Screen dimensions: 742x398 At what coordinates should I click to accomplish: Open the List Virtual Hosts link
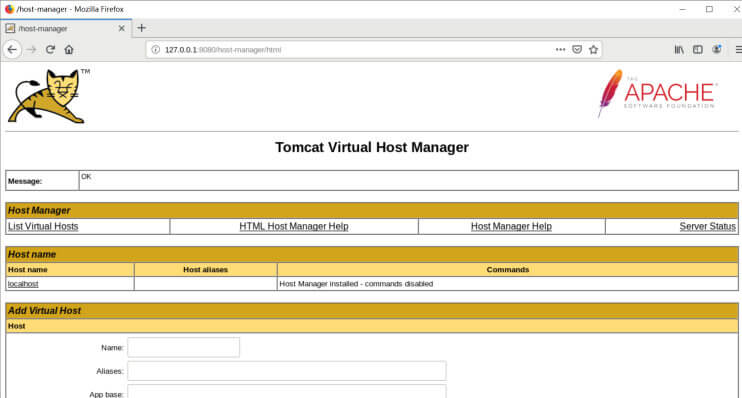coord(43,226)
